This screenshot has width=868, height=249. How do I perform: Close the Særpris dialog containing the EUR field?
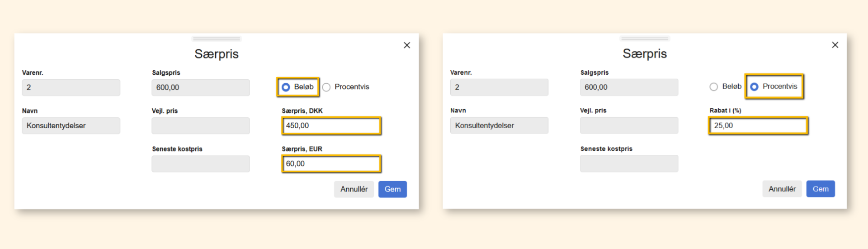(x=407, y=45)
